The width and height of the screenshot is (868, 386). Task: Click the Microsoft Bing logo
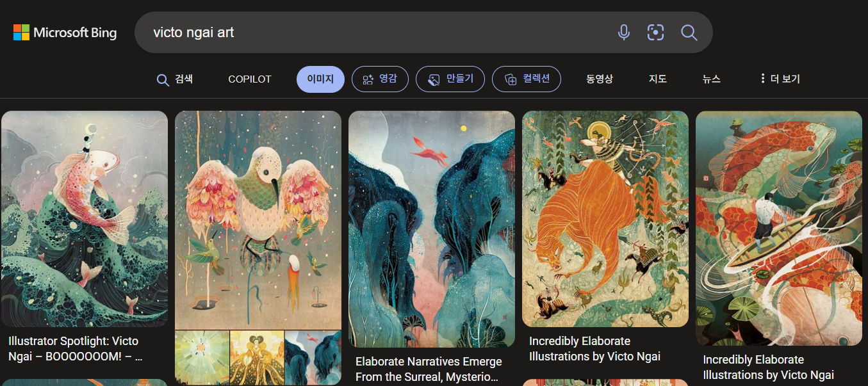[x=65, y=33]
